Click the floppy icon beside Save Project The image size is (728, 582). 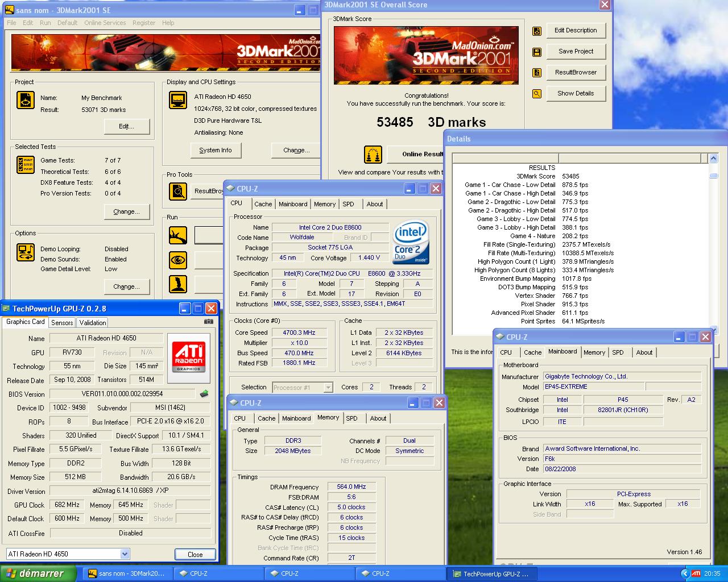(x=536, y=52)
